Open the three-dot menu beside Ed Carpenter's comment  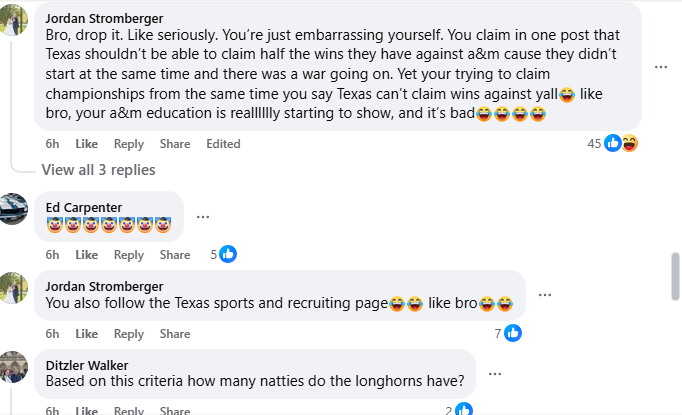[x=203, y=216]
